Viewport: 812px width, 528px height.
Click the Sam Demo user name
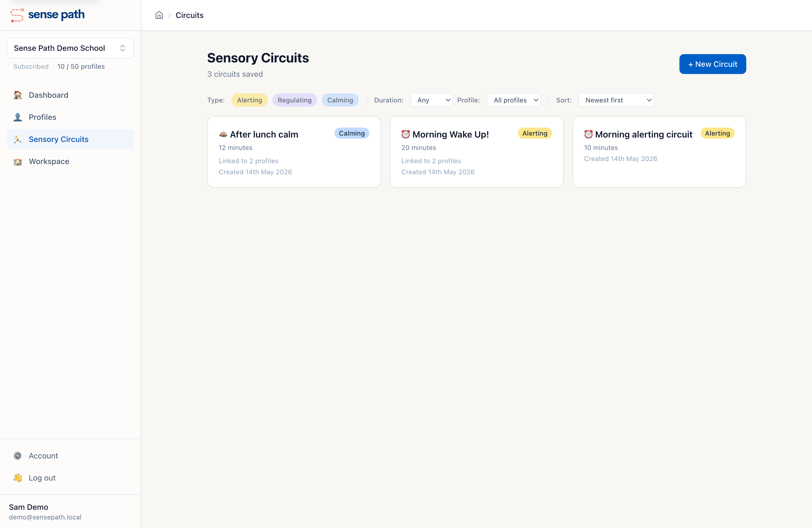point(28,507)
